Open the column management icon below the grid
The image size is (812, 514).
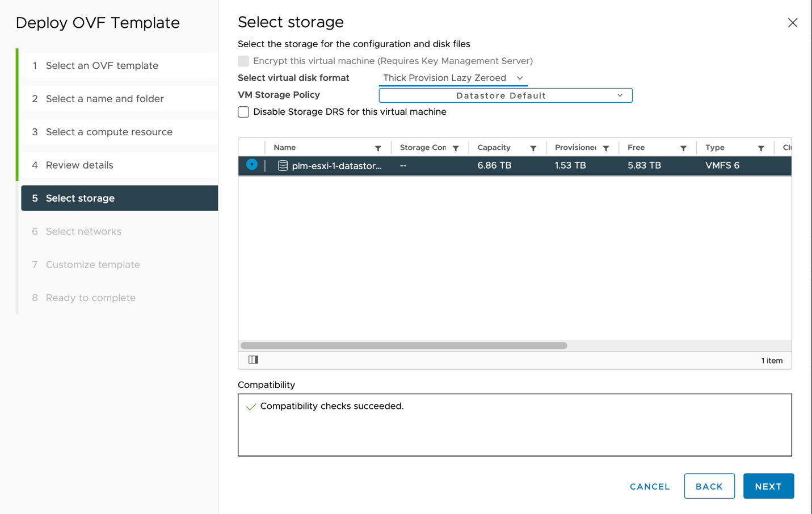(x=253, y=360)
